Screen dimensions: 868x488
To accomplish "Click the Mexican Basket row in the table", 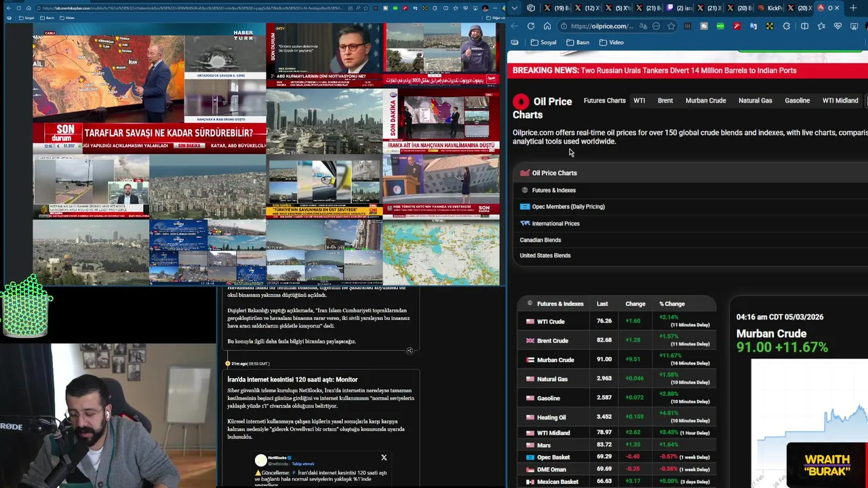I will pyautogui.click(x=617, y=481).
